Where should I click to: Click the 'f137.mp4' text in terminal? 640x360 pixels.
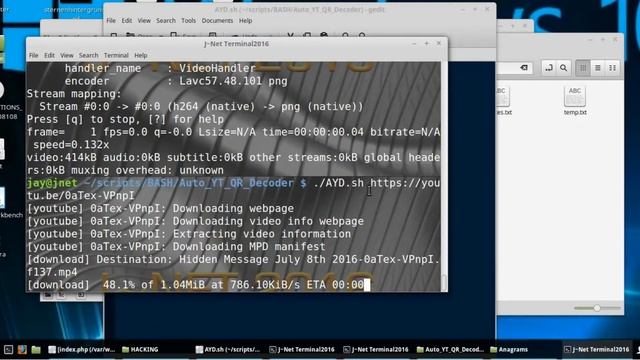coord(52,272)
